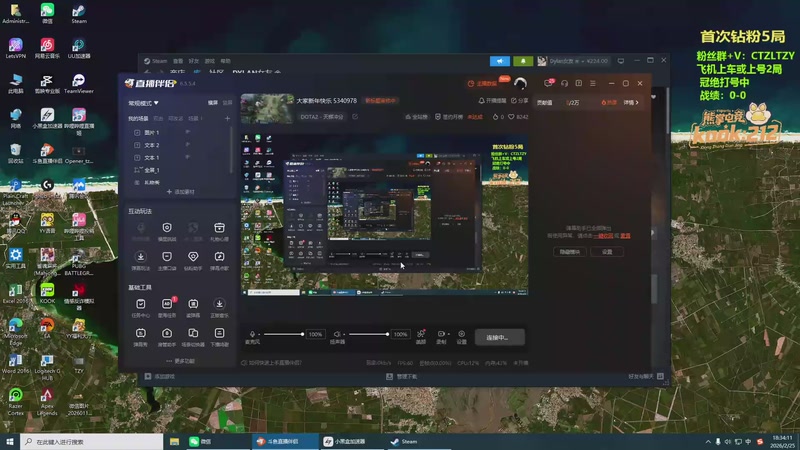Click the stream cover thumbnail

coord(267,108)
